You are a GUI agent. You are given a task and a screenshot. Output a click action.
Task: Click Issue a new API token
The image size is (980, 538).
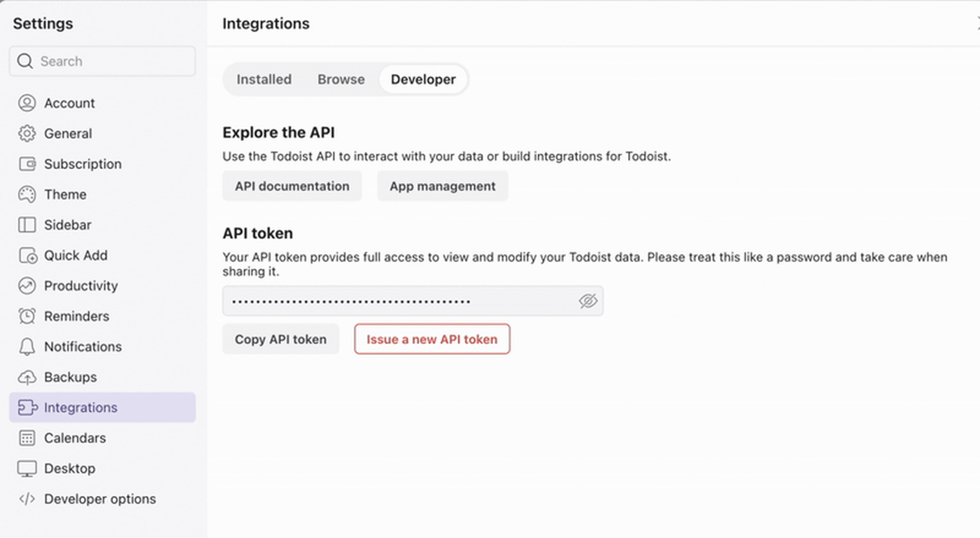(431, 339)
